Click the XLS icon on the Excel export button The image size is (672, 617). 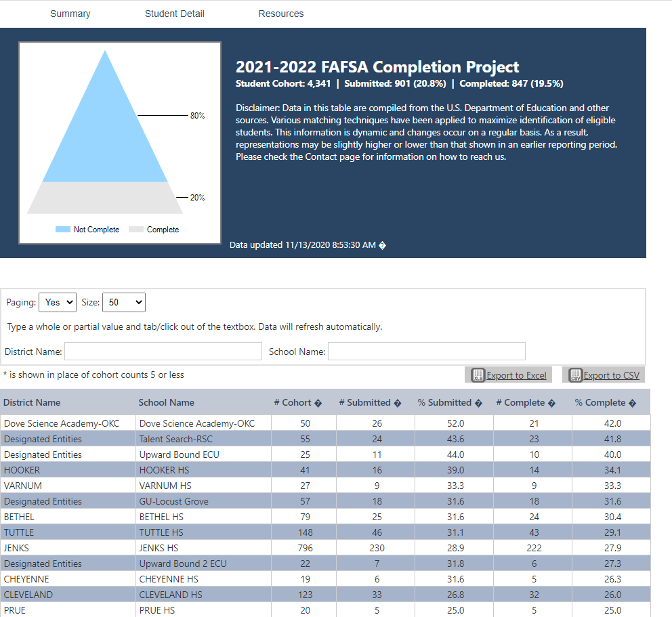[x=478, y=375]
